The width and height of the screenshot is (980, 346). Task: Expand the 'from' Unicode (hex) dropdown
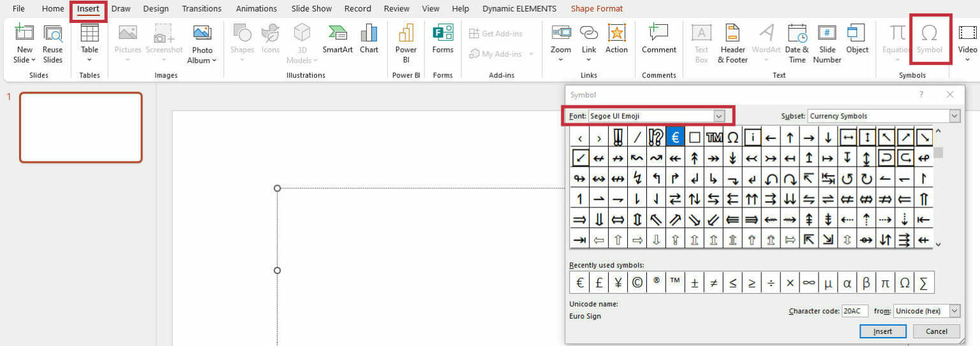pyautogui.click(x=954, y=311)
